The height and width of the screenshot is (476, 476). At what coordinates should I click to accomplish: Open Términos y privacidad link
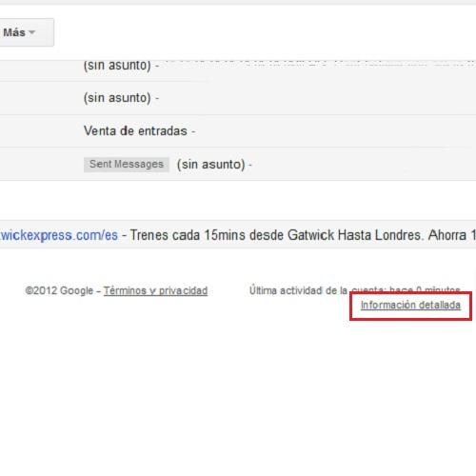coord(155,290)
